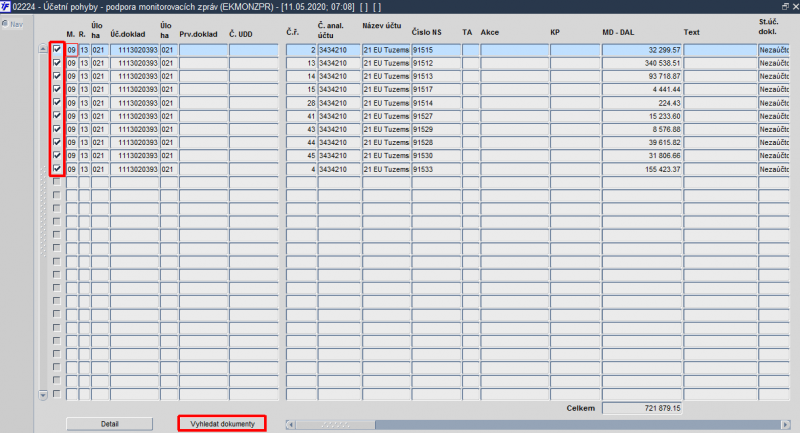Select the amount 31 806.66
The image size is (800, 433).
tap(642, 156)
